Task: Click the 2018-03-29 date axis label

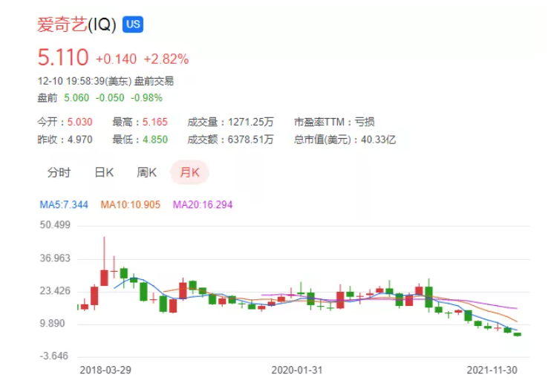Action: click(106, 369)
